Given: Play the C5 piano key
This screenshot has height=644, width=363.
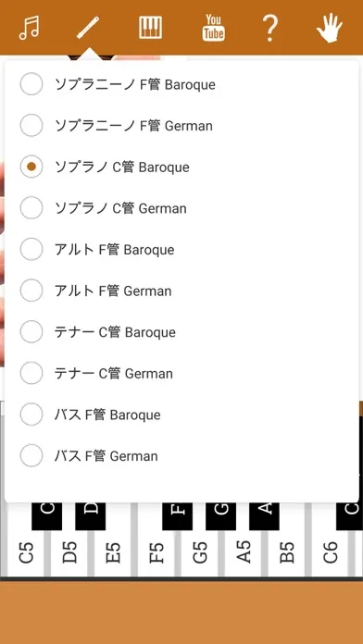Looking at the screenshot, I should click(x=26, y=552).
